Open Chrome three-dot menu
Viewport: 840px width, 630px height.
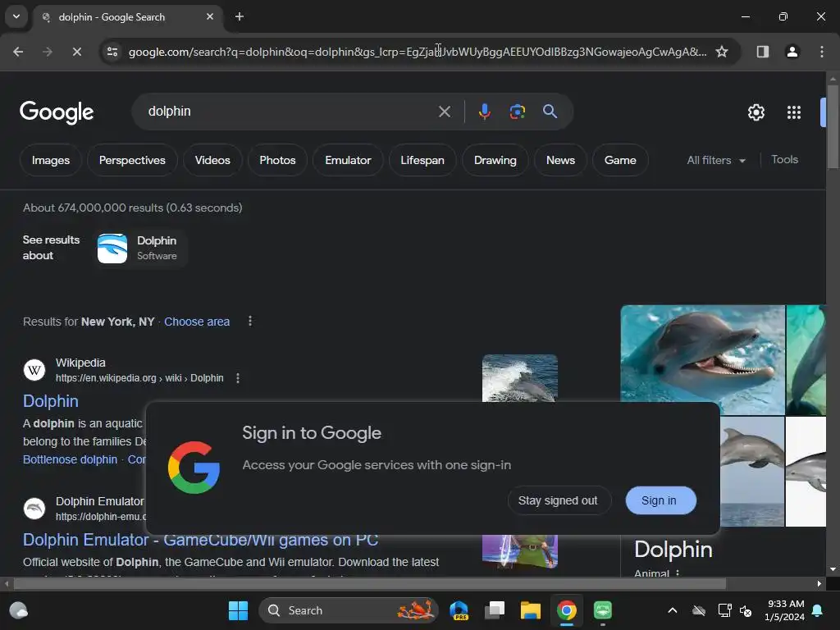click(821, 52)
